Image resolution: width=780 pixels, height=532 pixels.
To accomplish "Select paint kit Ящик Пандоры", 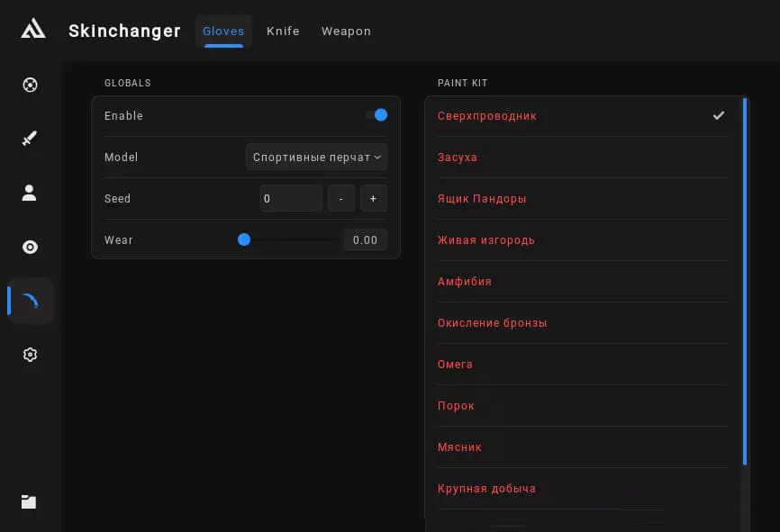I will (x=582, y=198).
